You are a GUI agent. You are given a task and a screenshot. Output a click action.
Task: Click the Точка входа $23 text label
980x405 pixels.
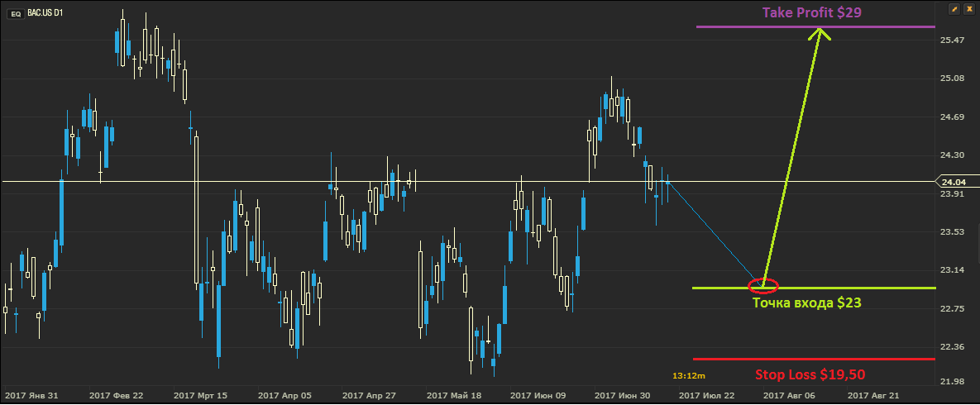tap(806, 303)
